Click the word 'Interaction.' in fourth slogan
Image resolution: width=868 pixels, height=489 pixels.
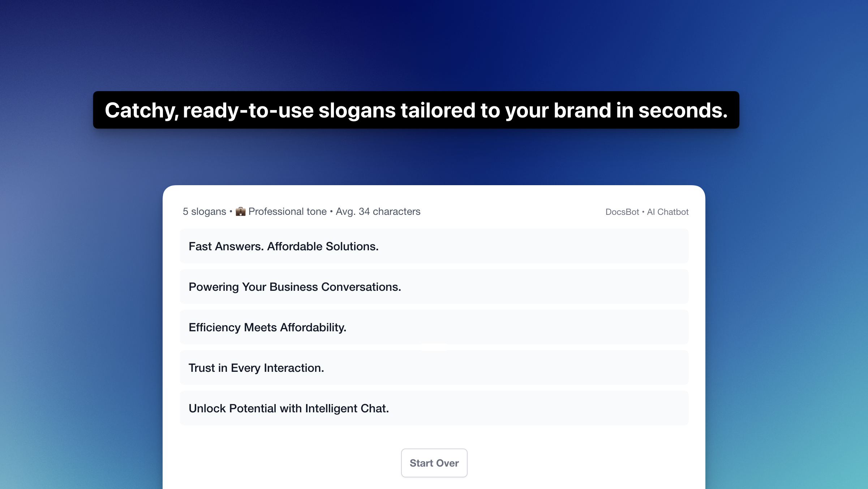pos(294,368)
